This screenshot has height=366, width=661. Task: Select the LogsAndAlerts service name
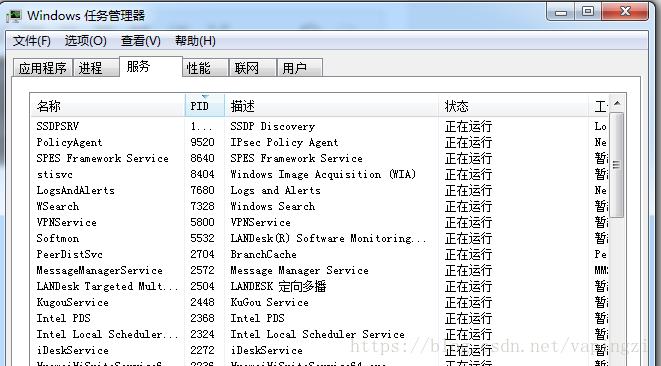(x=75, y=191)
